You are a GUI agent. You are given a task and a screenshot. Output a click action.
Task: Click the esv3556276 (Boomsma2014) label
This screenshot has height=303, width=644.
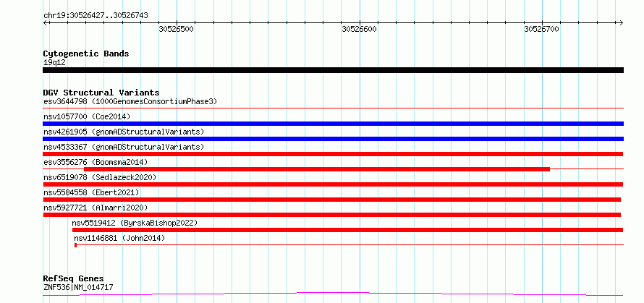coord(96,162)
